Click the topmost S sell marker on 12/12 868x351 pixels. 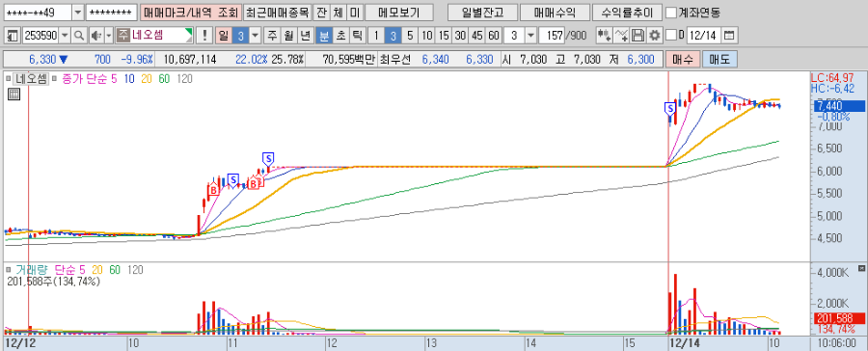pos(269,158)
